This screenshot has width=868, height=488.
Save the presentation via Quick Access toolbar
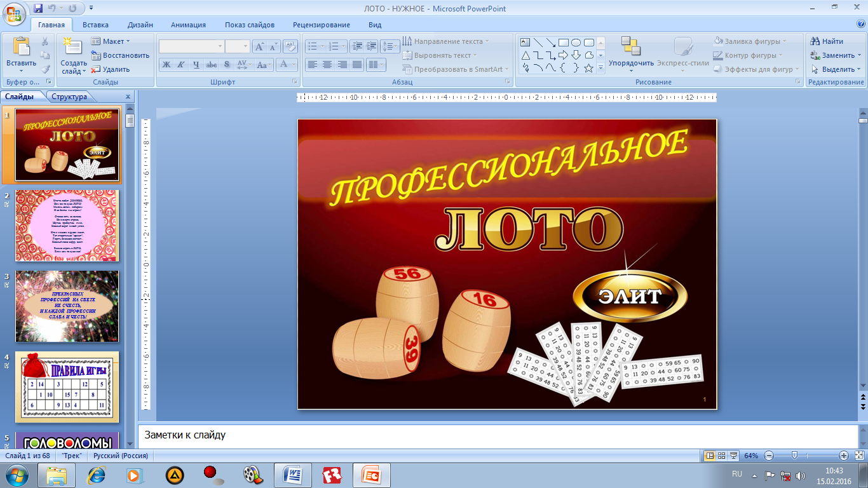tap(38, 8)
